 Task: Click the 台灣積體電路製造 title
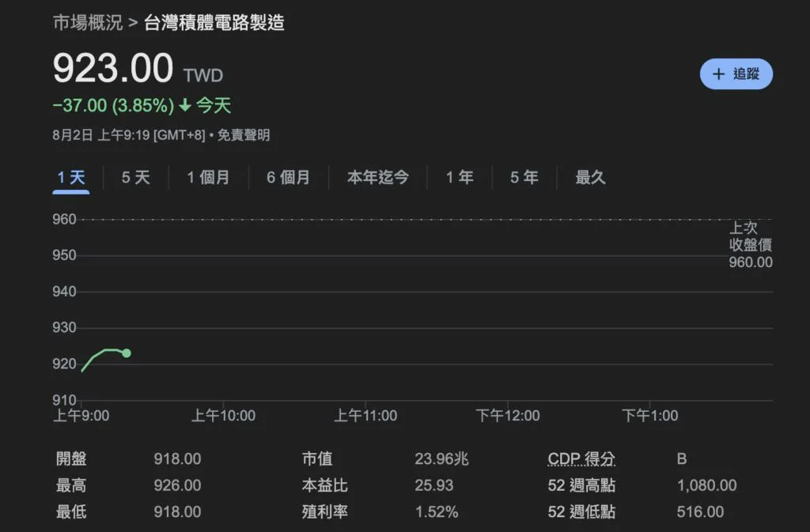[214, 23]
